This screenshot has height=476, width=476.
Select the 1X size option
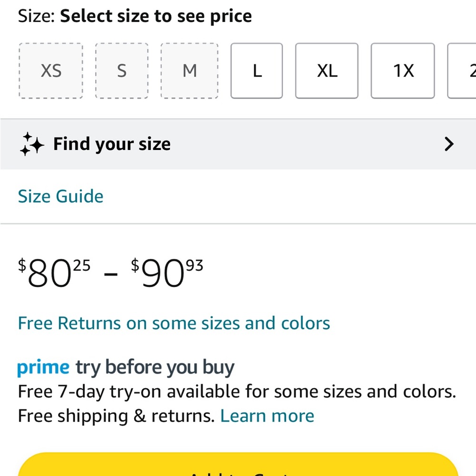pos(403,71)
